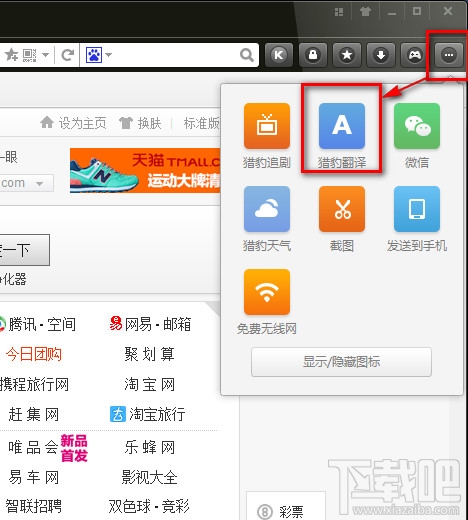Open the 空间 link

tap(62, 324)
